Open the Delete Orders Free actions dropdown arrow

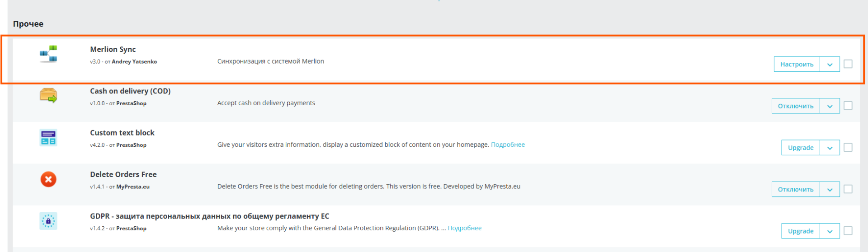click(830, 189)
